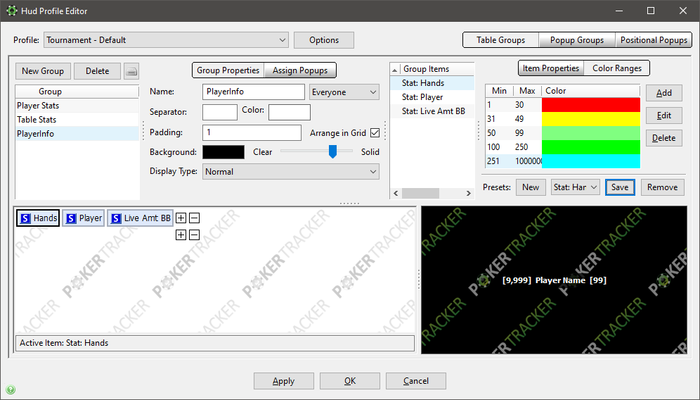The image size is (700, 400).
Task: Click the New Group button
Action: coord(43,71)
